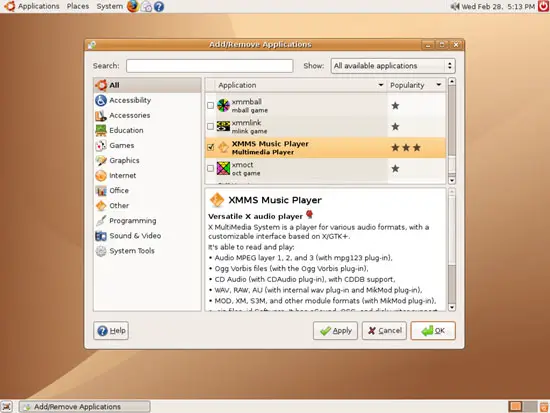Screen dimensions: 550x413
Task: Click the XMMS icon in the list row
Action: [223, 147]
